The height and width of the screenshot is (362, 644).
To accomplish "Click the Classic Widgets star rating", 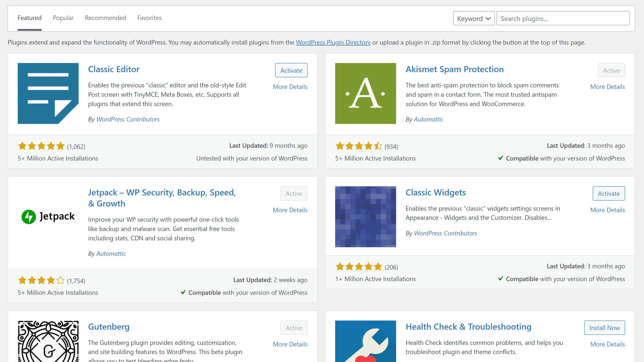I will [x=359, y=267].
